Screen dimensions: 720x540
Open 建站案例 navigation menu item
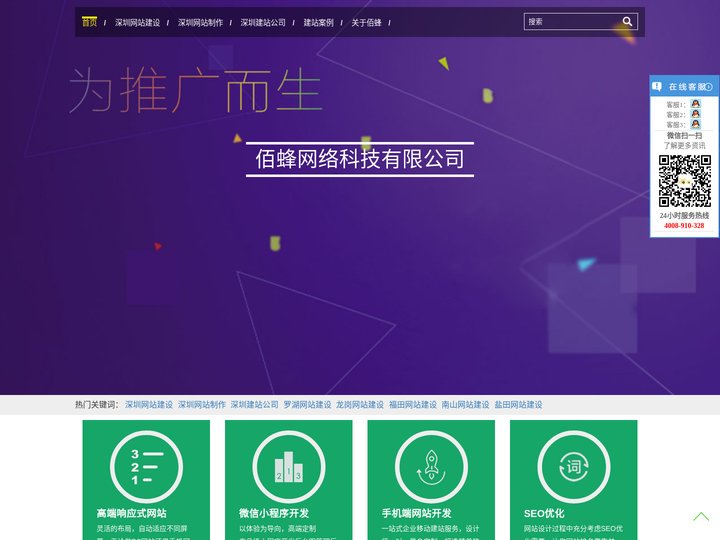[x=318, y=22]
